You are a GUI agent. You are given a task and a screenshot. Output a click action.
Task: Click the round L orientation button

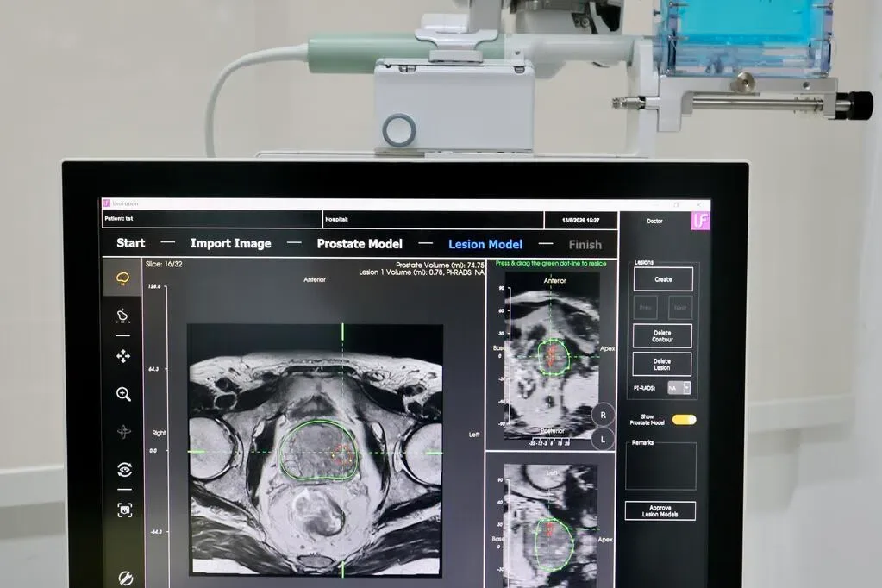pyautogui.click(x=603, y=439)
